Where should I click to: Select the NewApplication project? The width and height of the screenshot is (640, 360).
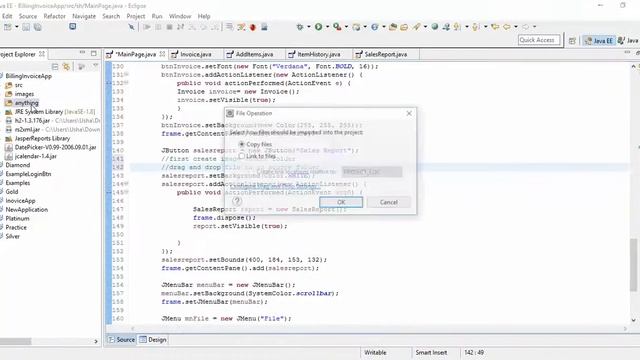(x=27, y=209)
